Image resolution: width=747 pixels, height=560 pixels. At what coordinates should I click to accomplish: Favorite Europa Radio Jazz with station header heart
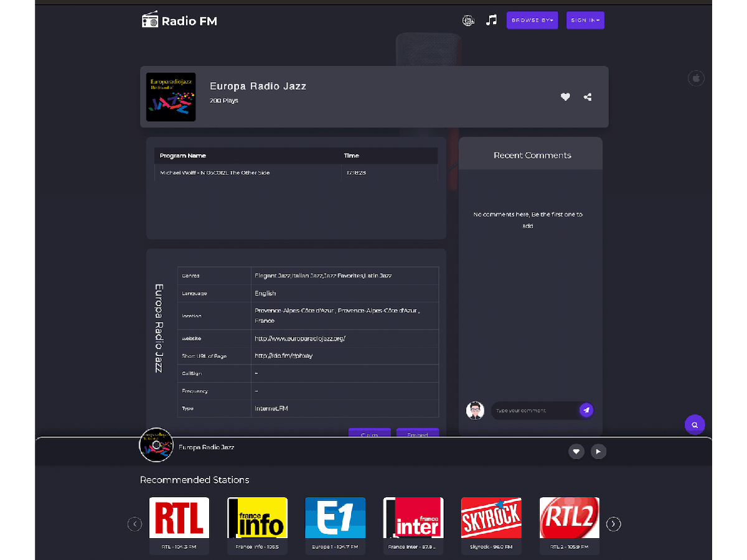(x=565, y=97)
